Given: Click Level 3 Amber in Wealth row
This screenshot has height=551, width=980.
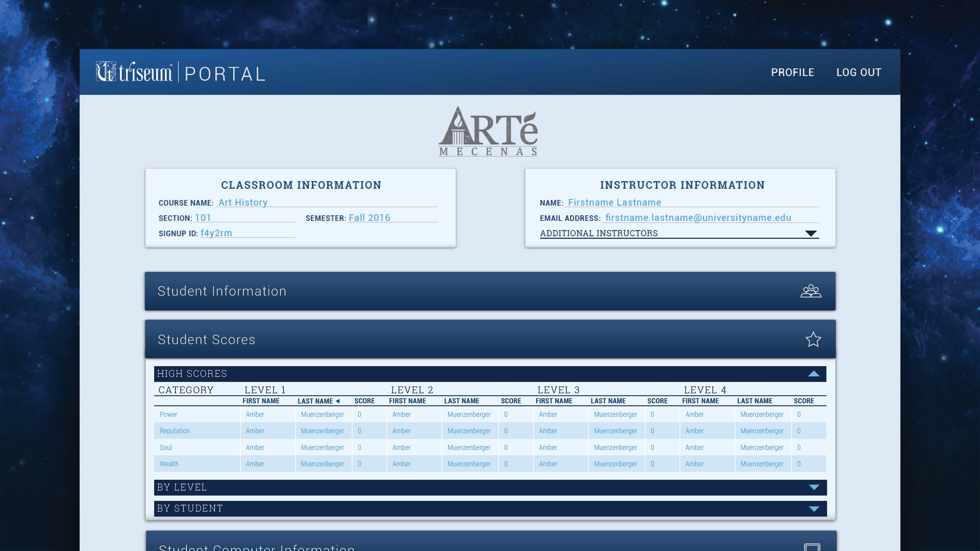Looking at the screenshot, I should pyautogui.click(x=548, y=464).
